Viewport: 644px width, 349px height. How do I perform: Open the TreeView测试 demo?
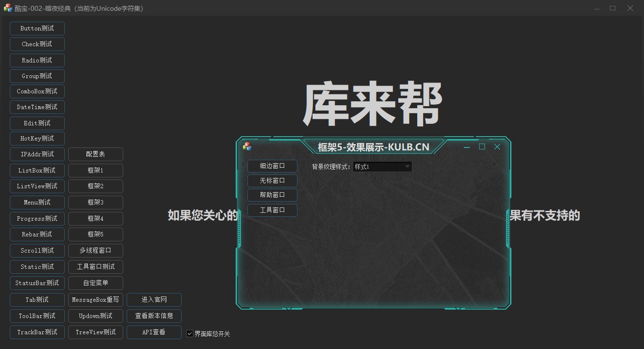click(96, 332)
